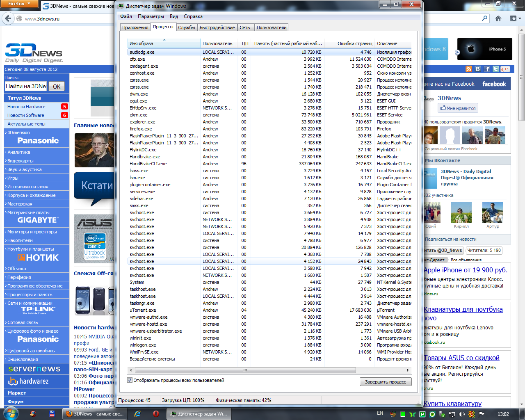Screen dimensions: 525x420
Task: Open the 'Новости Hardware' sidebar link
Action: click(26, 107)
